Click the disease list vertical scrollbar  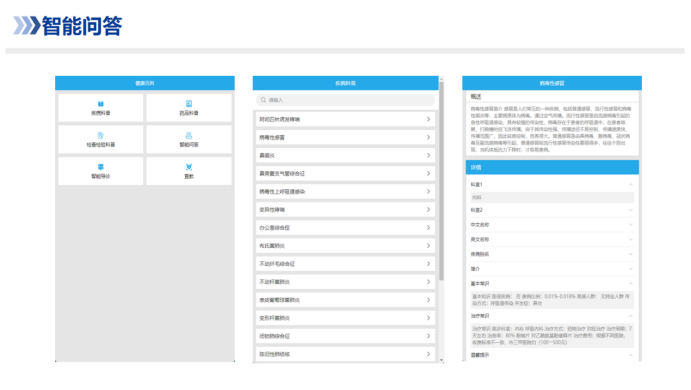pyautogui.click(x=441, y=181)
